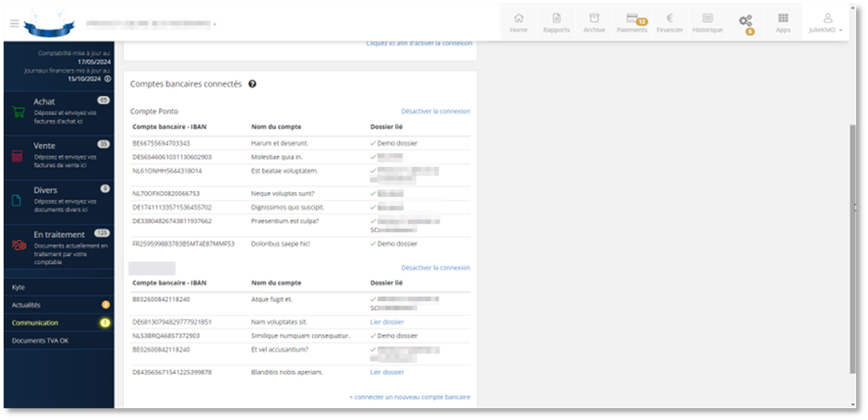Click account name Neque voluptas sunt?
The height and width of the screenshot is (420, 868).
(x=283, y=194)
